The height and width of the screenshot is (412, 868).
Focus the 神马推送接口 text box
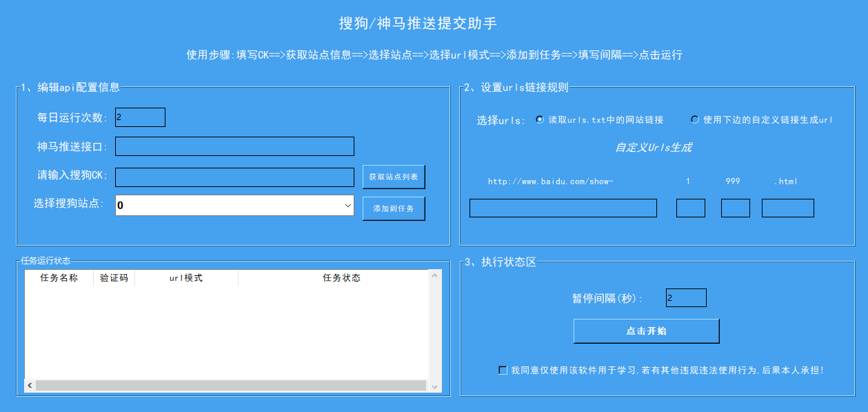point(234,146)
